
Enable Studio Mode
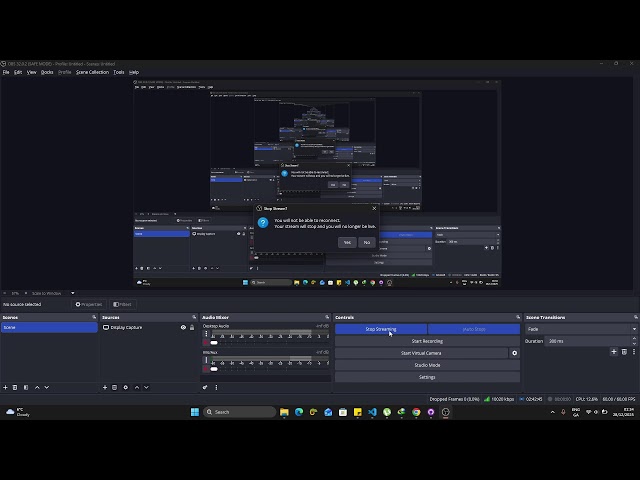427,365
